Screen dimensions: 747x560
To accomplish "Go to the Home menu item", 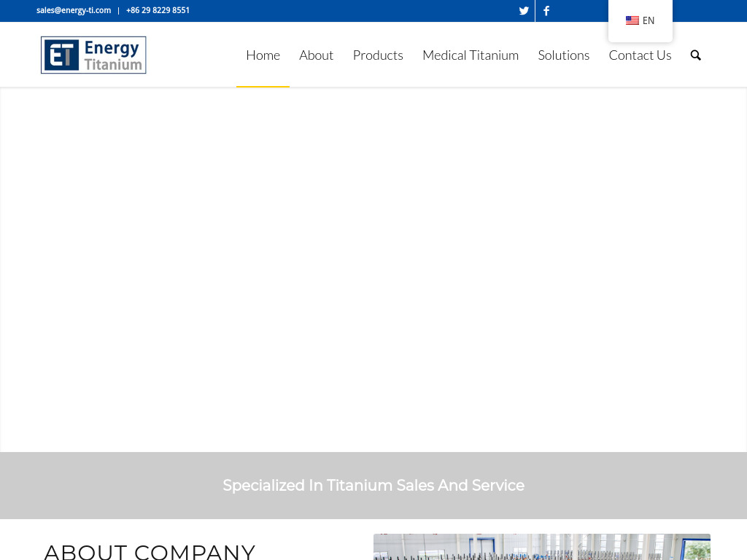I will [x=263, y=55].
